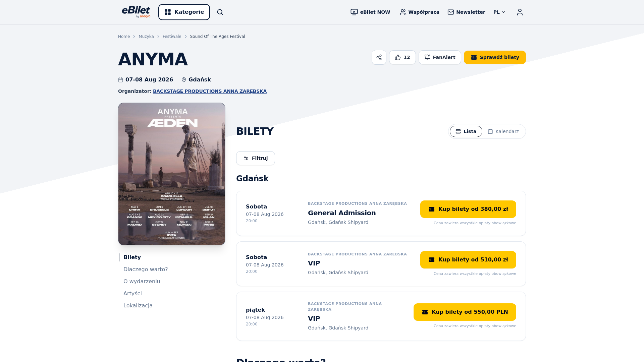Go to Współpraca header link
The image size is (644, 362).
(x=420, y=12)
